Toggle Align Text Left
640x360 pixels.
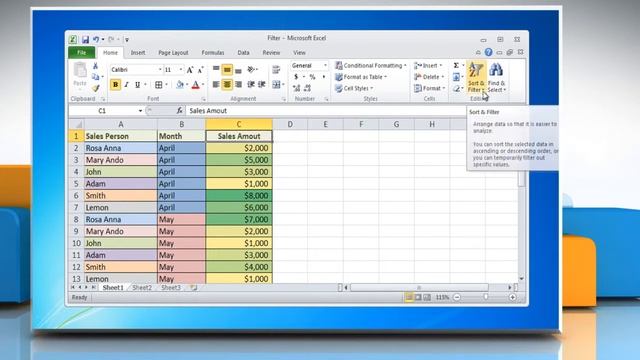click(216, 84)
